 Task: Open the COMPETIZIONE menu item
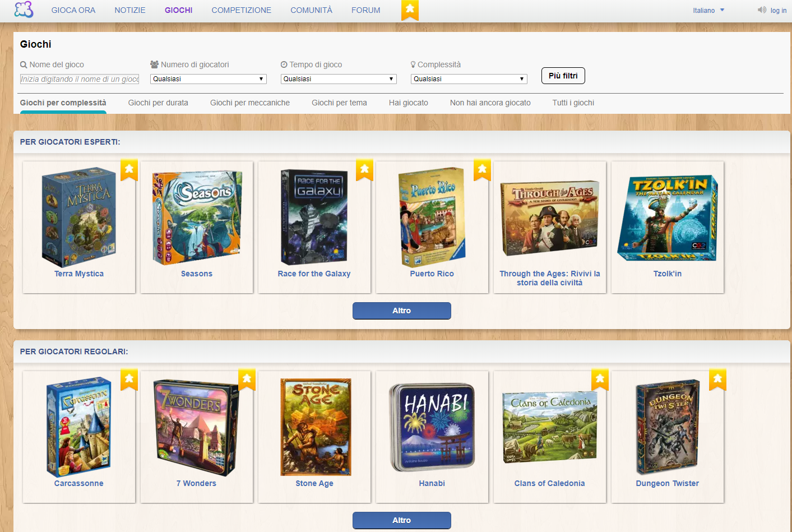click(241, 10)
